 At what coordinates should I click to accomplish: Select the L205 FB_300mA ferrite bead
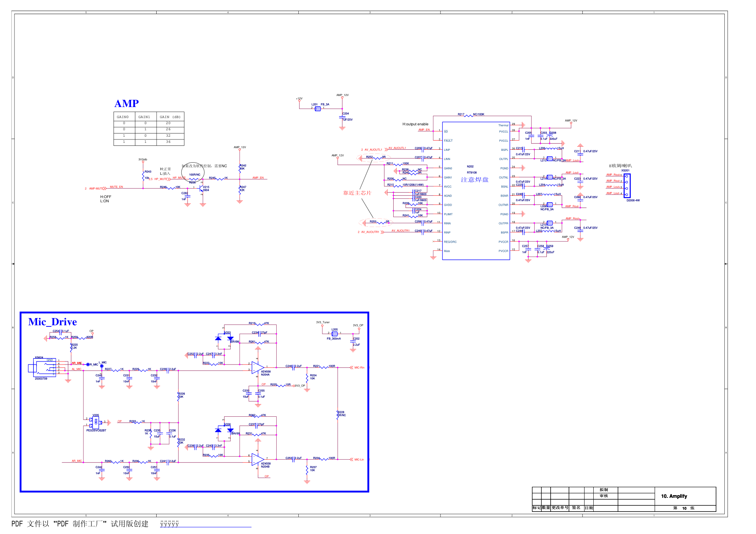(x=335, y=334)
